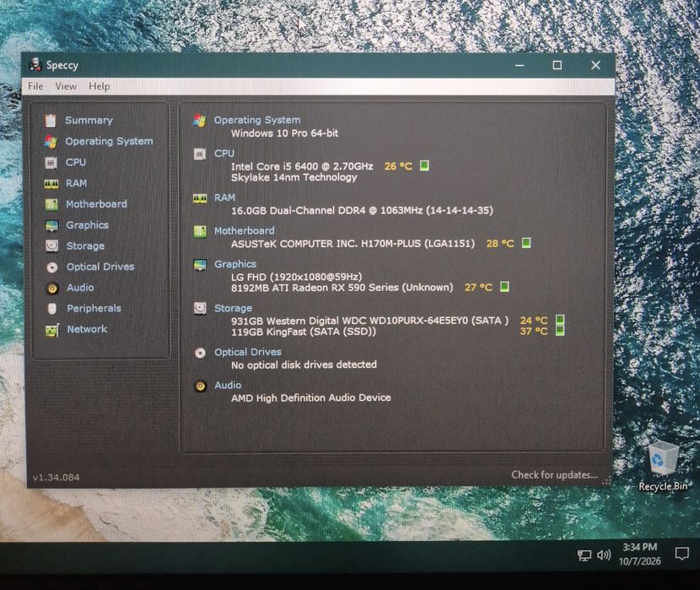Click the Motherboard icon in sidebar
Image resolution: width=700 pixels, height=590 pixels.
51,204
